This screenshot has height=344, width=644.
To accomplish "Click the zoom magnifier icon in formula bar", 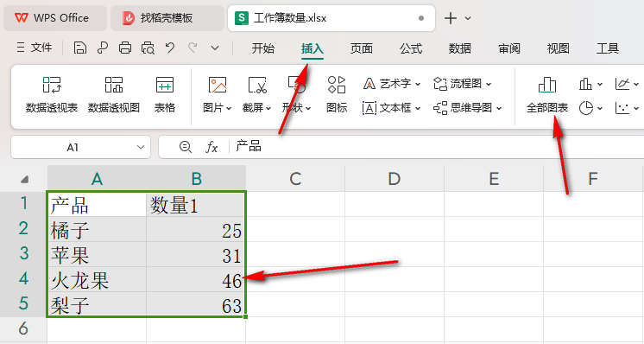I will [186, 147].
